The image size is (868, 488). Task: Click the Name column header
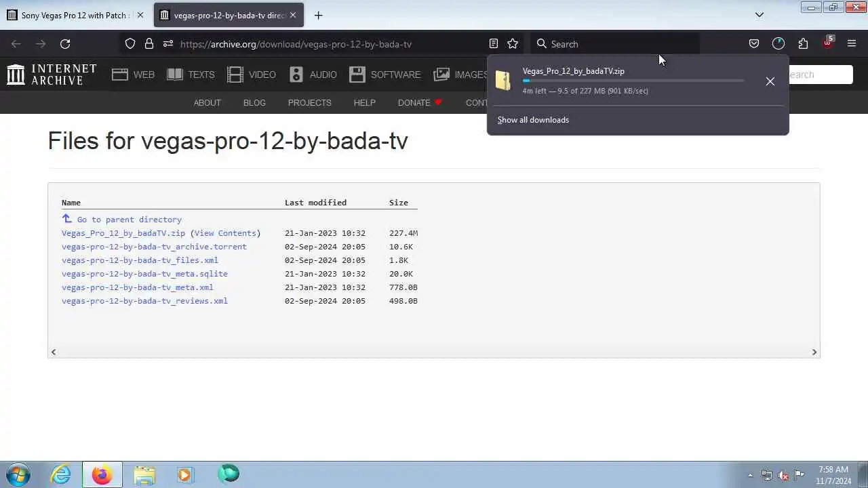click(x=71, y=203)
